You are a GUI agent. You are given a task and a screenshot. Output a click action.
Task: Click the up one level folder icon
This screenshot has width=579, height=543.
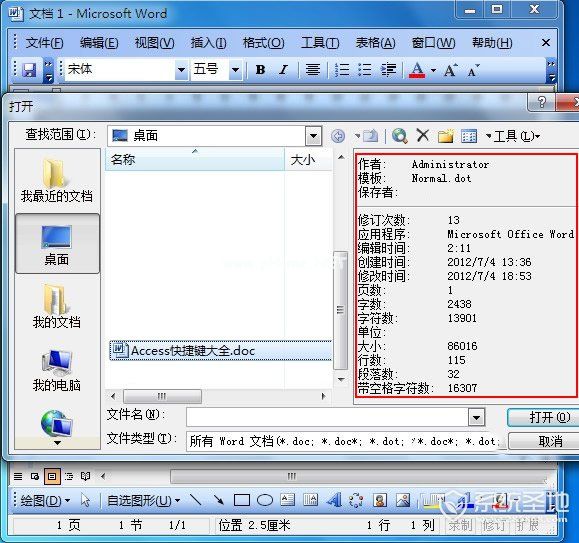(x=370, y=136)
